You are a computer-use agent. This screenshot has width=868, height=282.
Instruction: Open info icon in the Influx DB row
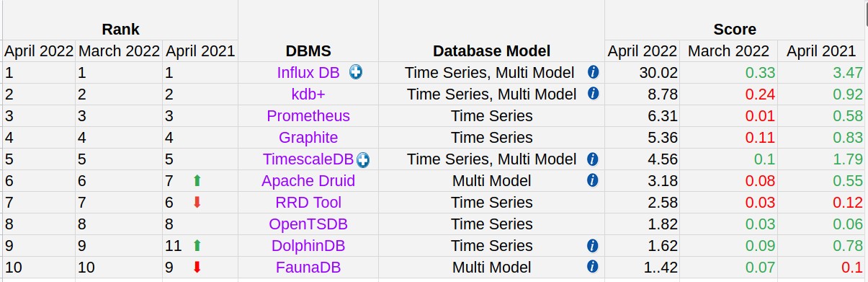point(593,72)
